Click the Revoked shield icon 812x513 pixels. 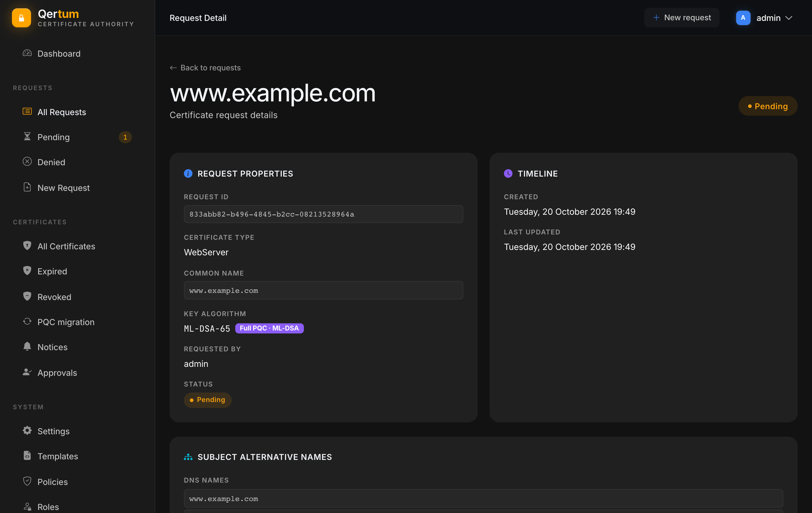27,296
